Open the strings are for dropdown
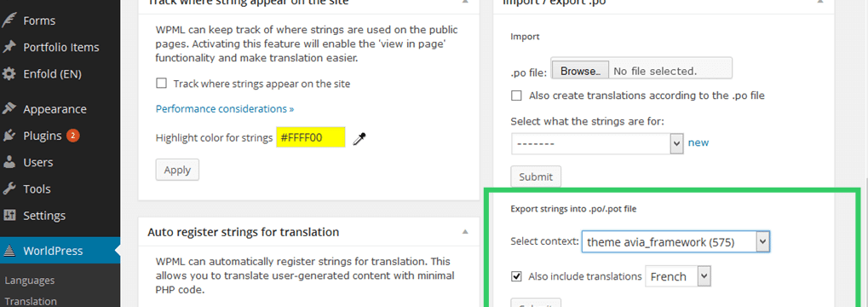The height and width of the screenshot is (307, 868). point(597,143)
